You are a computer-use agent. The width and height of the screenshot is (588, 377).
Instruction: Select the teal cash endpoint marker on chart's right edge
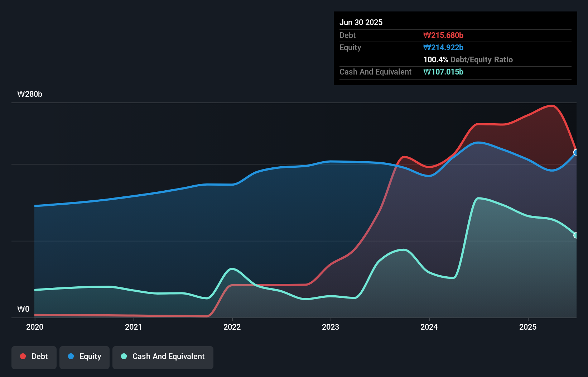tap(575, 235)
